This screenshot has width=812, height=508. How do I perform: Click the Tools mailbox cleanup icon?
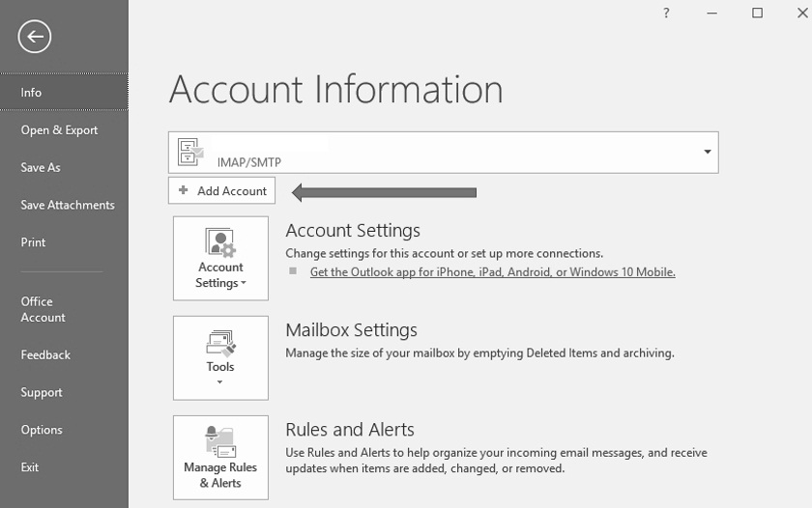click(221, 344)
